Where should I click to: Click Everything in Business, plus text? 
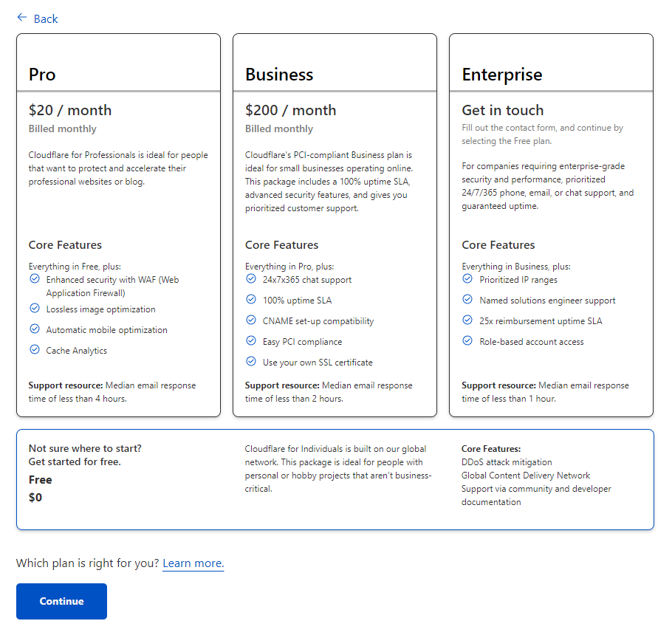coord(516,266)
